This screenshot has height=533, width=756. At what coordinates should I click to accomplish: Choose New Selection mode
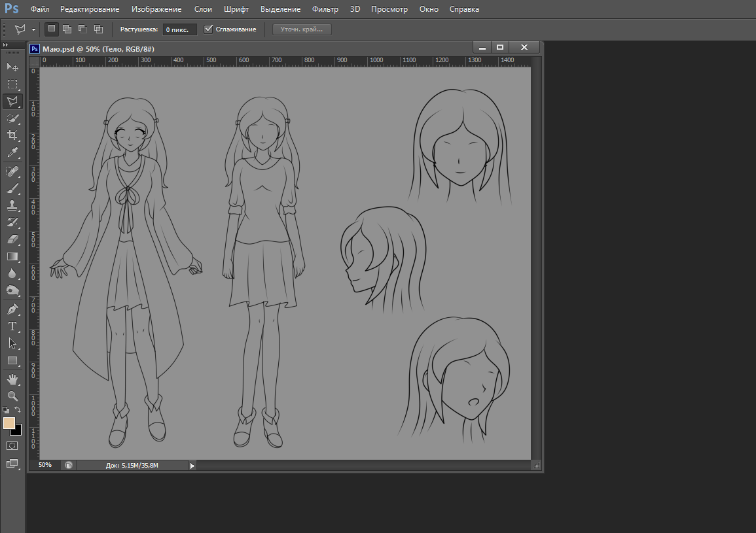tap(52, 29)
